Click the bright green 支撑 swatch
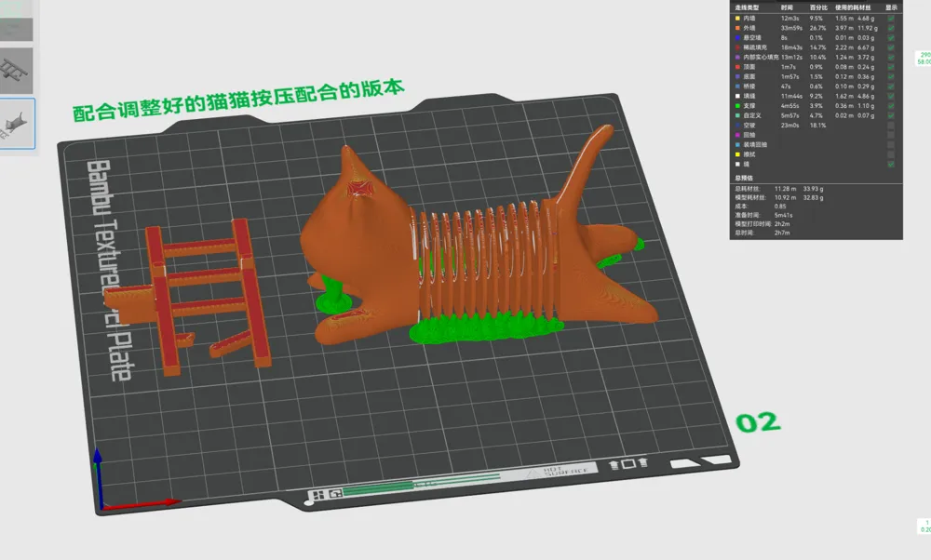 click(737, 106)
